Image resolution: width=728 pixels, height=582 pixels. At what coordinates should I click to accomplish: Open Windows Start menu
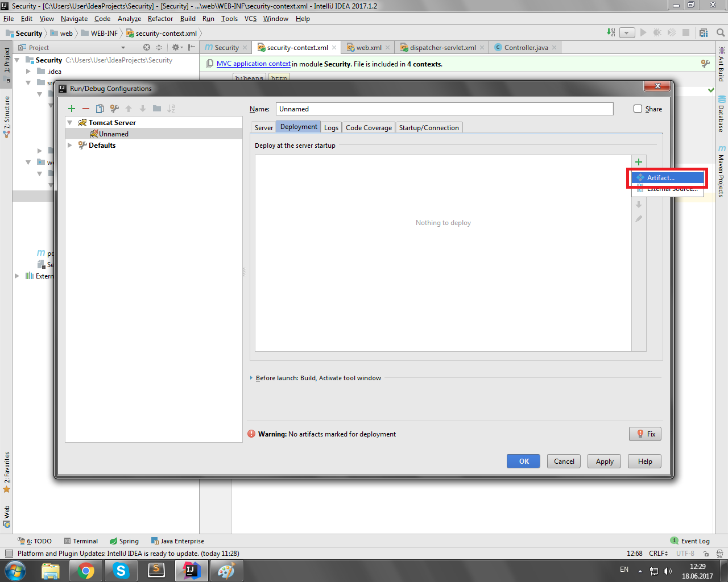[x=15, y=570]
